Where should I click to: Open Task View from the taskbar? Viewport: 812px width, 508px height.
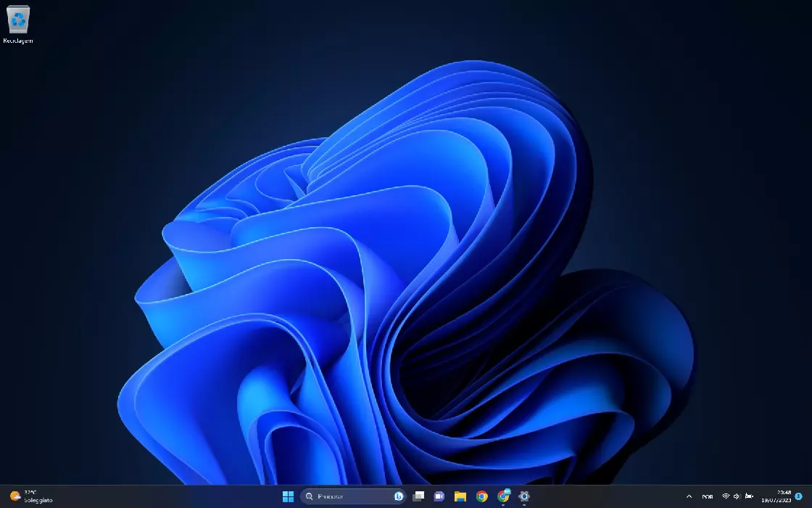418,496
